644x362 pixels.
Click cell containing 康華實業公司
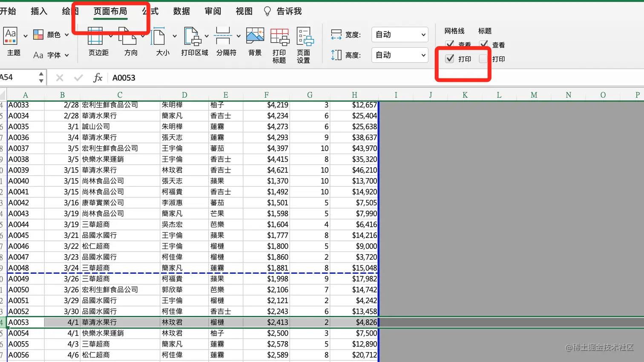point(120,203)
